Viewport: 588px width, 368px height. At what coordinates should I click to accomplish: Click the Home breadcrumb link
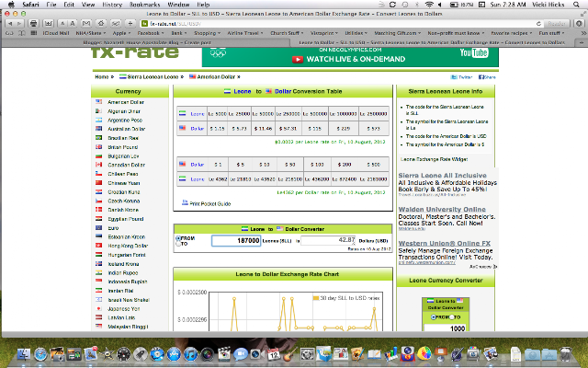[102, 76]
